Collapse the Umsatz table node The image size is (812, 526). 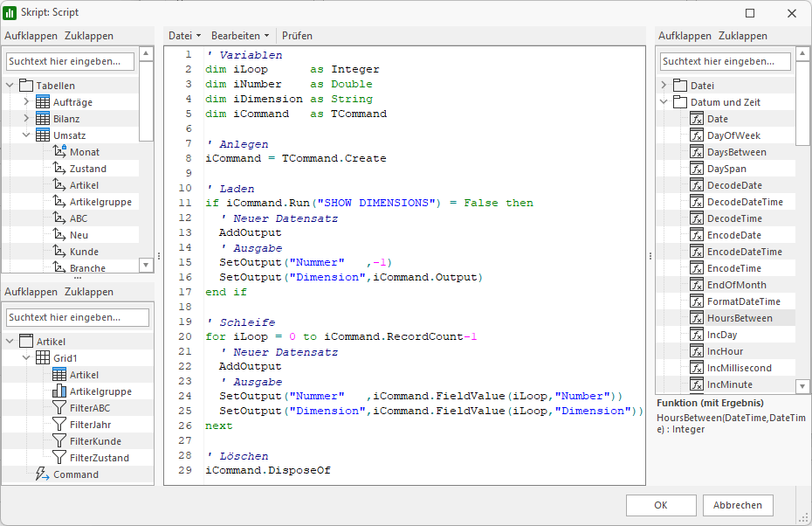pos(26,135)
